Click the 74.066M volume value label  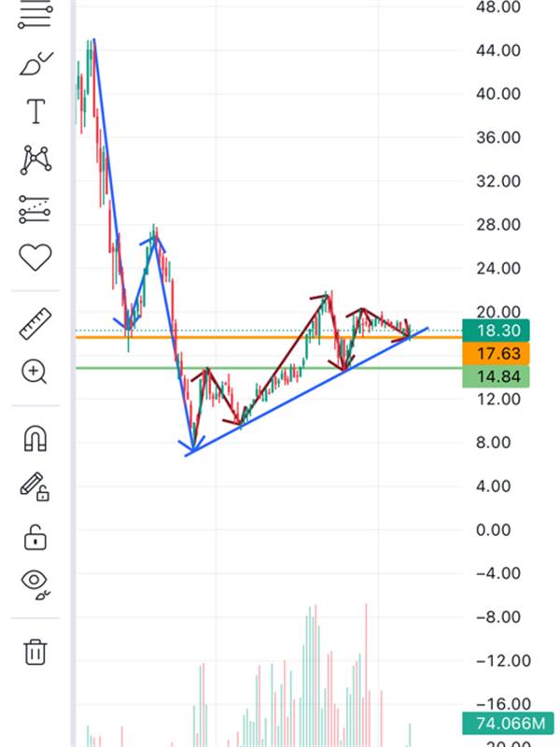[x=509, y=723]
